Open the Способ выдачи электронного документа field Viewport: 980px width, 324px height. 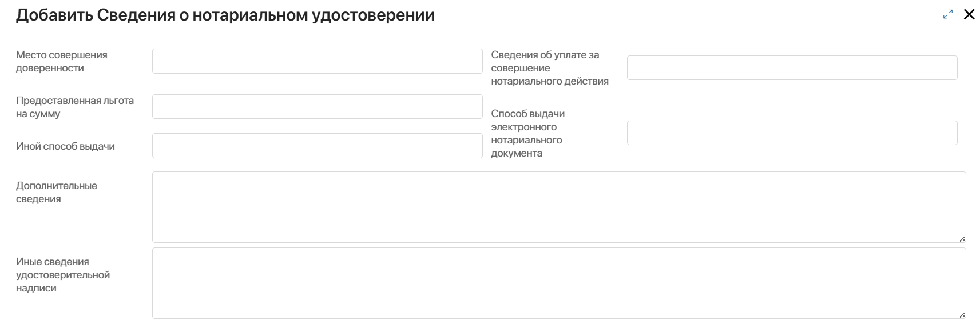pos(792,133)
